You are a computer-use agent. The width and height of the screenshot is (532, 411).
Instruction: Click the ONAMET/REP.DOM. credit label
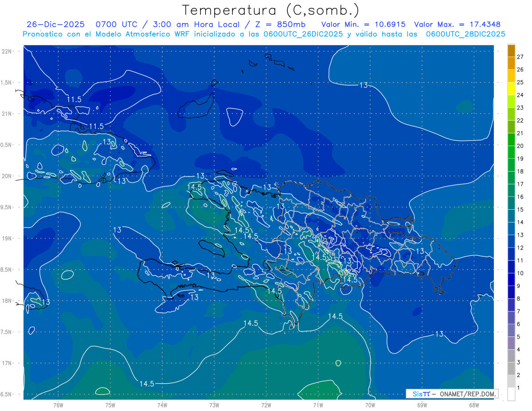(x=468, y=394)
